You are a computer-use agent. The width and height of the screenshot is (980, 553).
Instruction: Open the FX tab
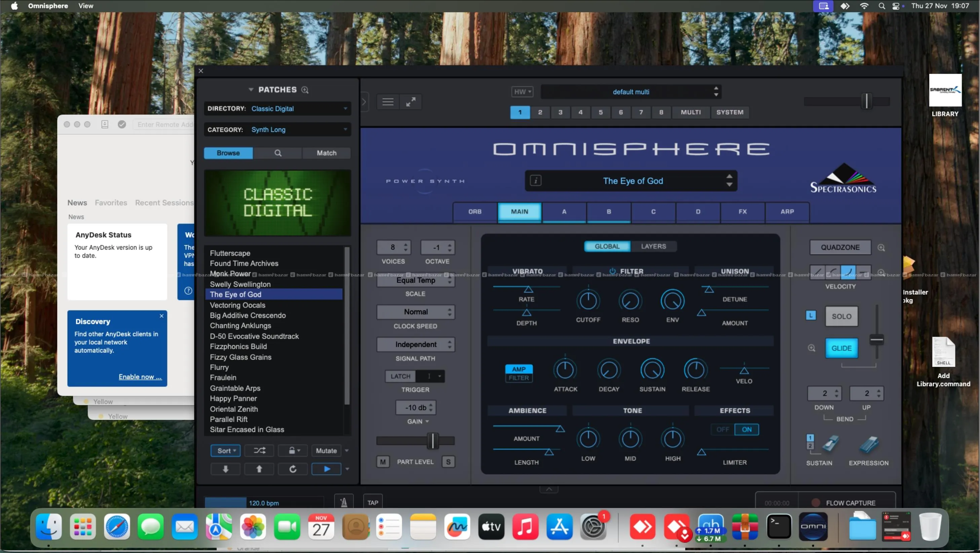pyautogui.click(x=743, y=212)
